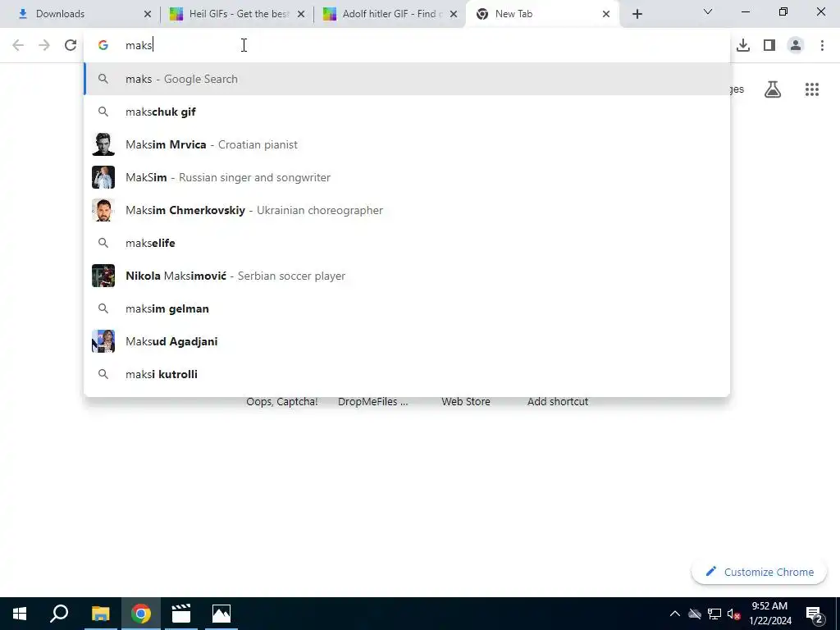
Task: Click the search icon beside maksim gelman
Action: [x=103, y=308]
